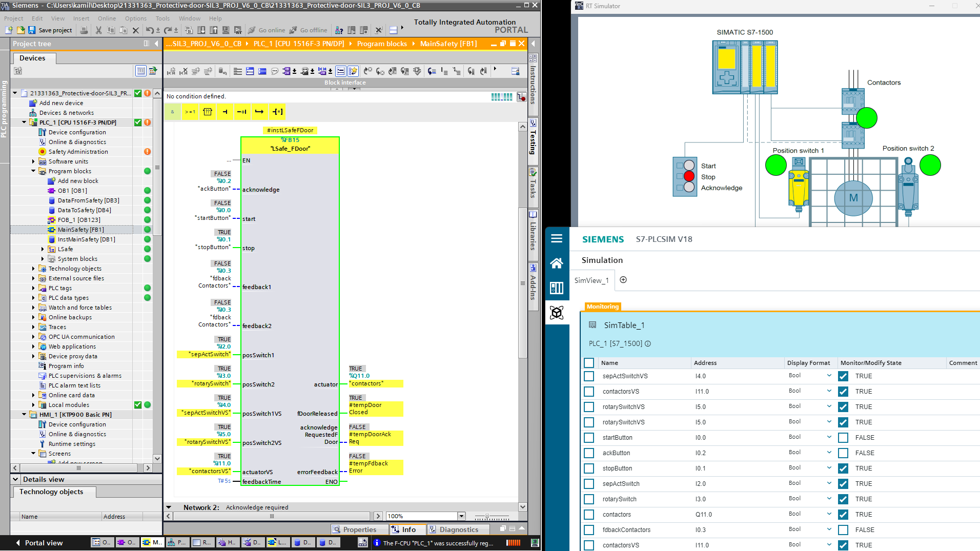Open Safety Administration in project tree

click(78, 152)
